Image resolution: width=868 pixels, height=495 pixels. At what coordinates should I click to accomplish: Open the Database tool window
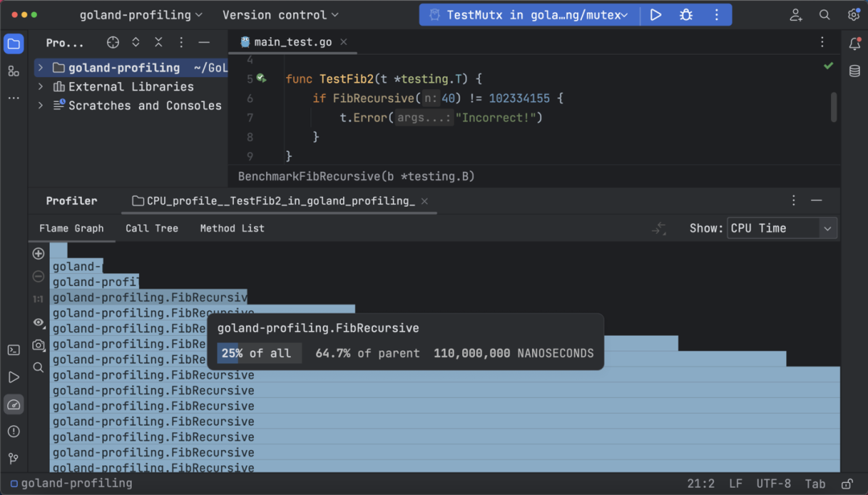click(854, 71)
